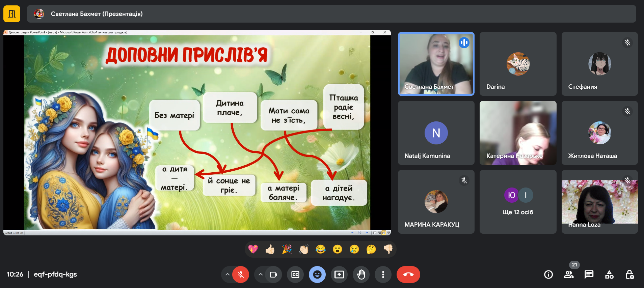The width and height of the screenshot is (644, 288).
Task: Raise your hand
Action: (361, 275)
